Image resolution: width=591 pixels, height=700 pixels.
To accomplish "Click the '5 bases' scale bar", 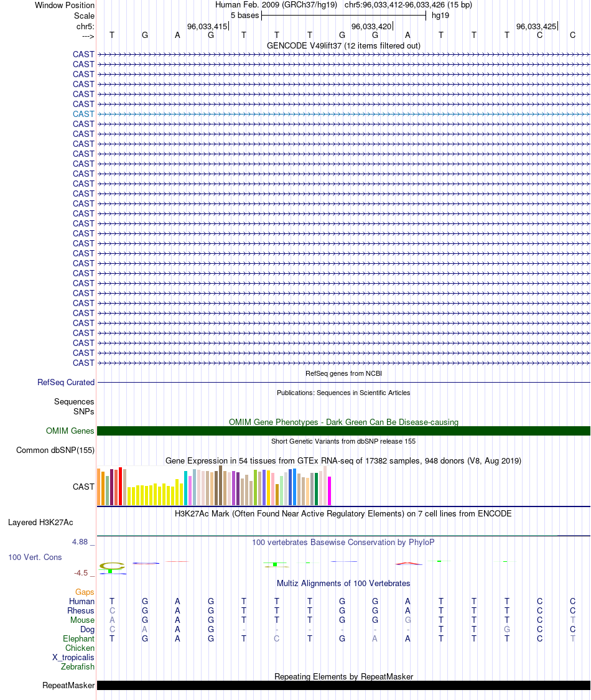I will click(x=343, y=16).
